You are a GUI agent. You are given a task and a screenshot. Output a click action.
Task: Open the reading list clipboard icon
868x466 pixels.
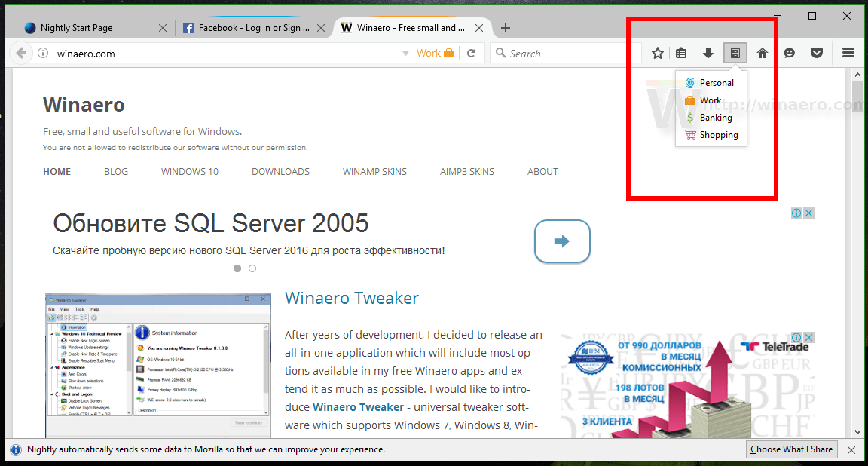tap(681, 53)
